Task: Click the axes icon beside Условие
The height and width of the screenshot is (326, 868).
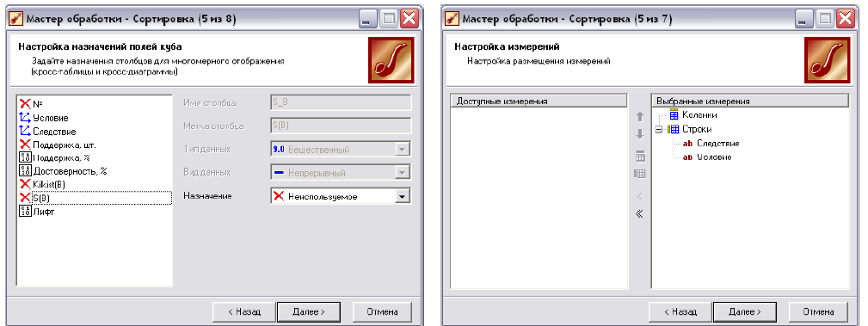Action: (25, 117)
